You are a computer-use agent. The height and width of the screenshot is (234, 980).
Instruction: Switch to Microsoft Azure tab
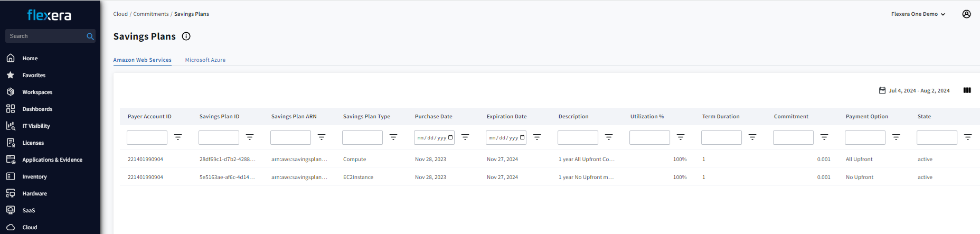click(205, 60)
